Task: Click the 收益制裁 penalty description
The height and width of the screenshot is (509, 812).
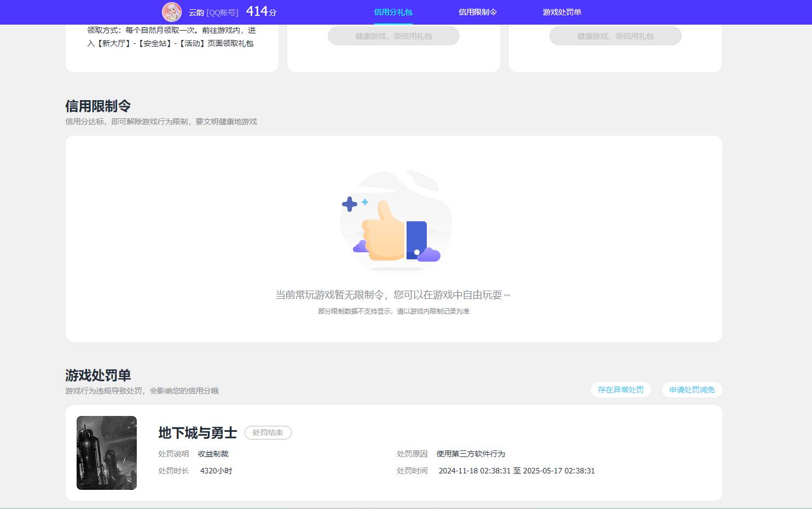Action: [214, 454]
